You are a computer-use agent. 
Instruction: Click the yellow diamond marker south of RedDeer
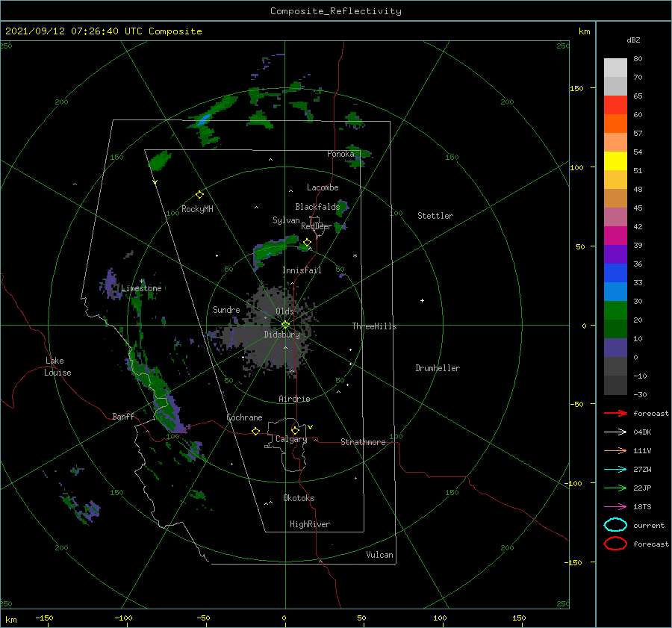point(307,243)
